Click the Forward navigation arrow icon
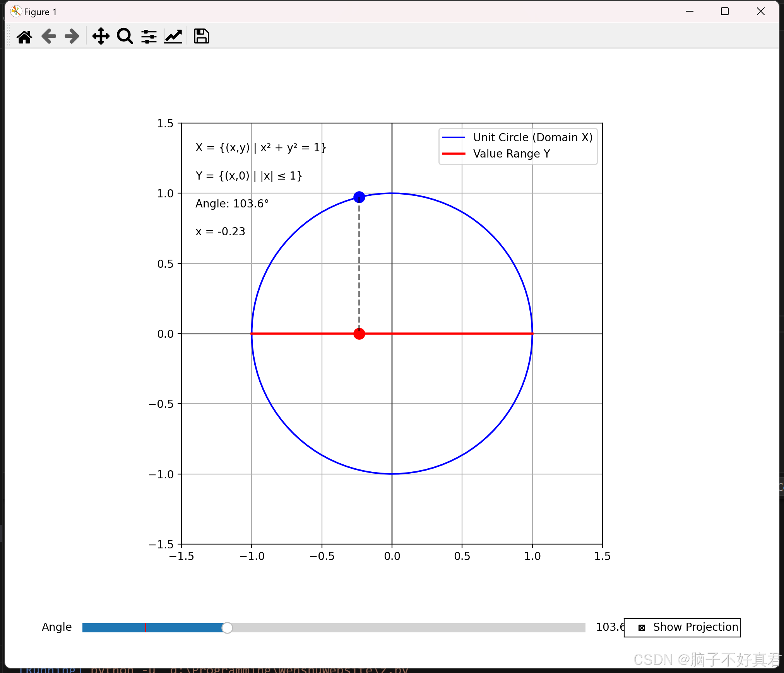Screen dimensions: 784x673 pyautogui.click(x=72, y=35)
